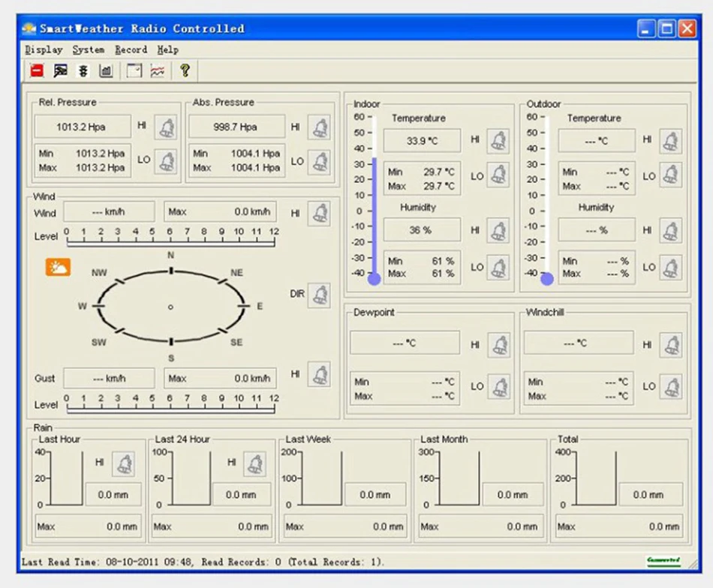Viewport: 713px width, 588px height.
Task: Click the blank window toolbar icon
Action: pyautogui.click(x=134, y=71)
